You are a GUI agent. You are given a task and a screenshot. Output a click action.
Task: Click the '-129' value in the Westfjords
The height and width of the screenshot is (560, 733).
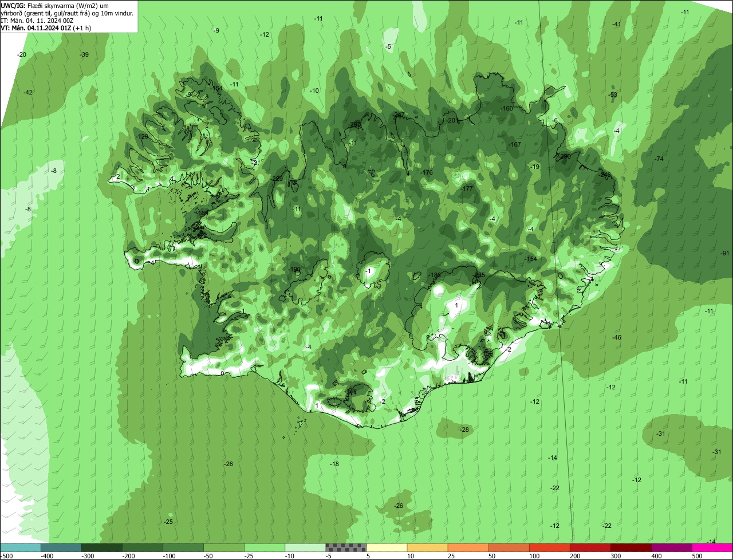[143, 136]
